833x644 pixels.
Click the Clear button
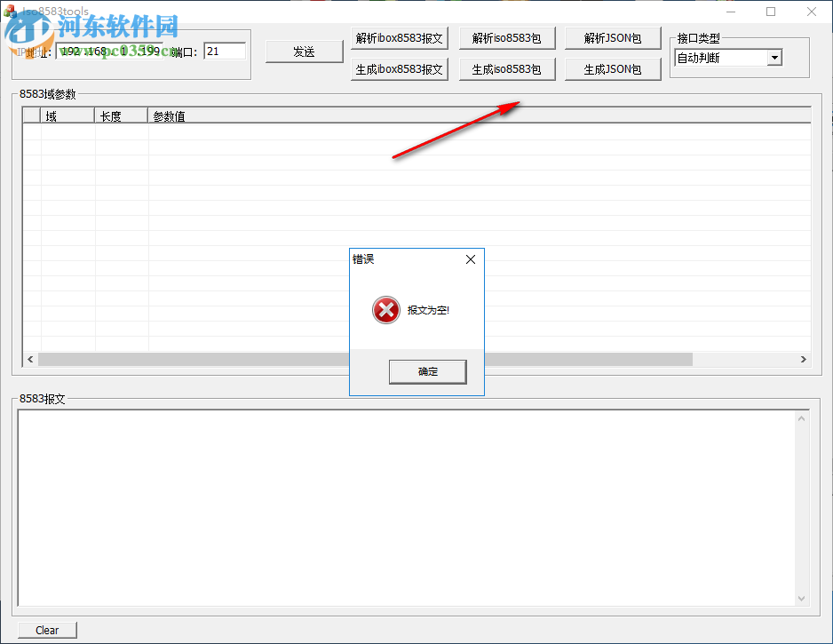point(47,630)
